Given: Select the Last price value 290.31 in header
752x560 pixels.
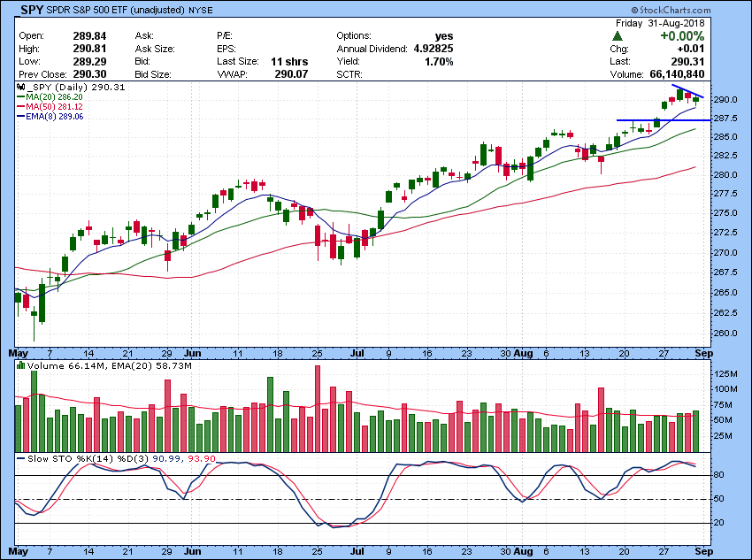Looking at the screenshot, I should pos(687,61).
